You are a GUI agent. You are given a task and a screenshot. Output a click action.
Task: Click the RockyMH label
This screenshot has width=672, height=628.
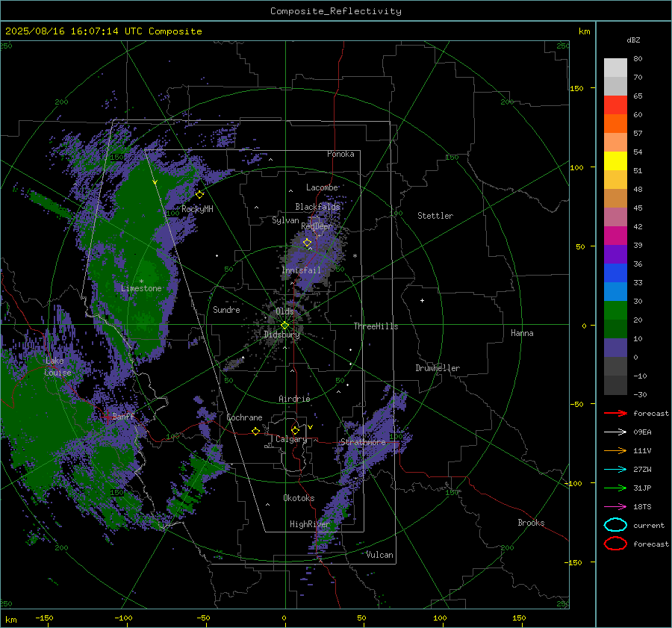(197, 209)
